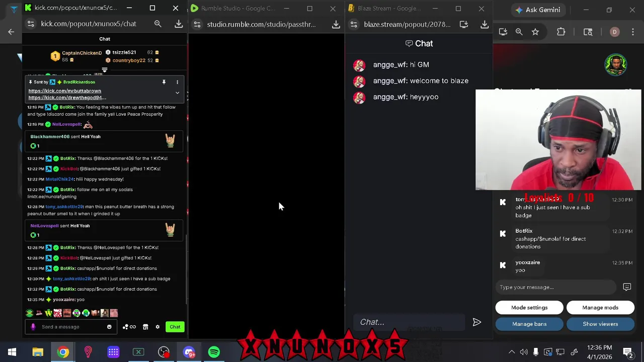View site information icon in Kick window

[31, 24]
